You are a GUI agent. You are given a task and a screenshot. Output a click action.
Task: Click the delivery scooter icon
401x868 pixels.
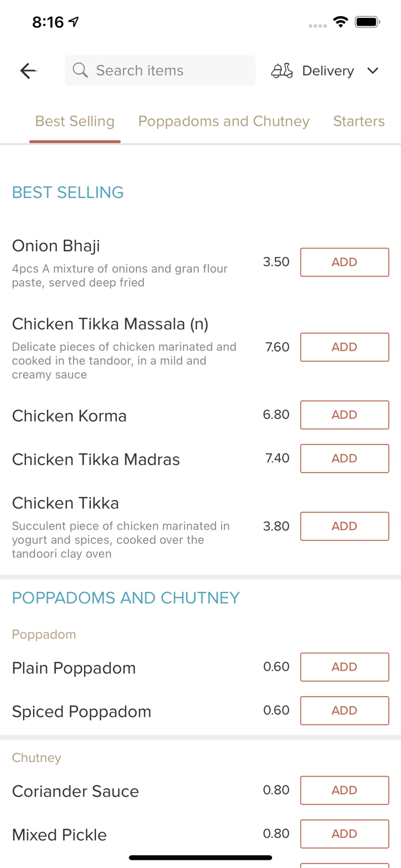click(282, 71)
